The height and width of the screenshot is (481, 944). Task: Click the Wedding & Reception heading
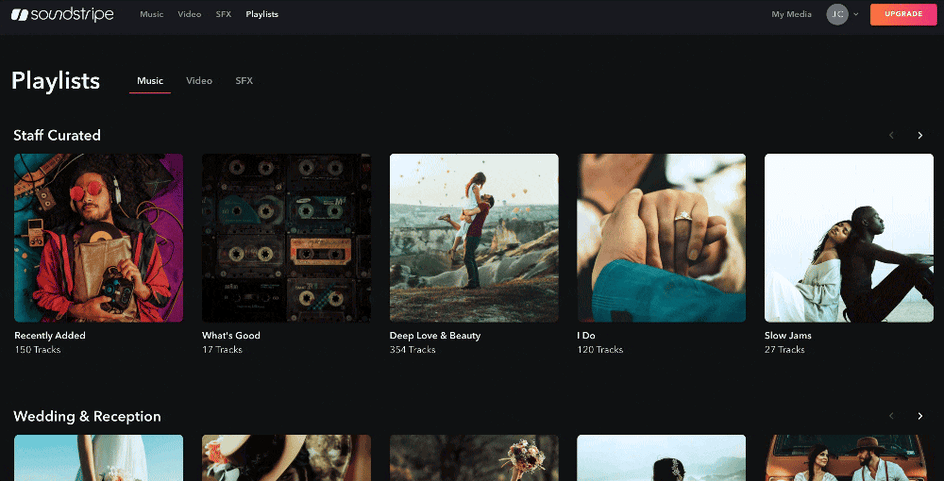tap(87, 417)
